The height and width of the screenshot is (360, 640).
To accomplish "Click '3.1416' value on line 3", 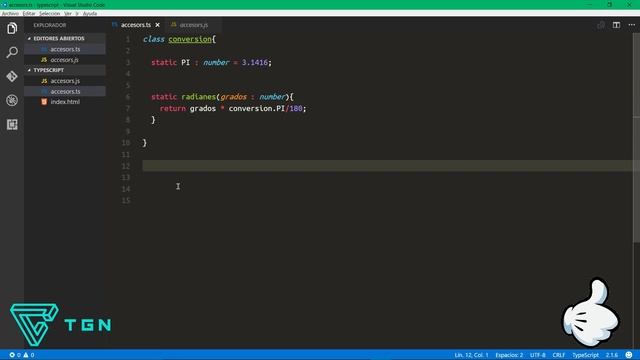I will (255, 62).
